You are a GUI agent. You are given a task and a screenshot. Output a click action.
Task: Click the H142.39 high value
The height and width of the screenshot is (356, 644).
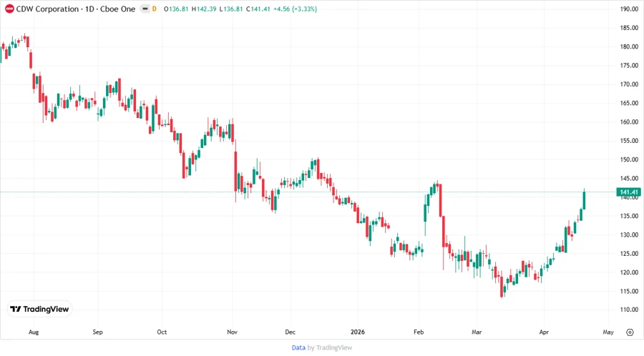(x=204, y=9)
